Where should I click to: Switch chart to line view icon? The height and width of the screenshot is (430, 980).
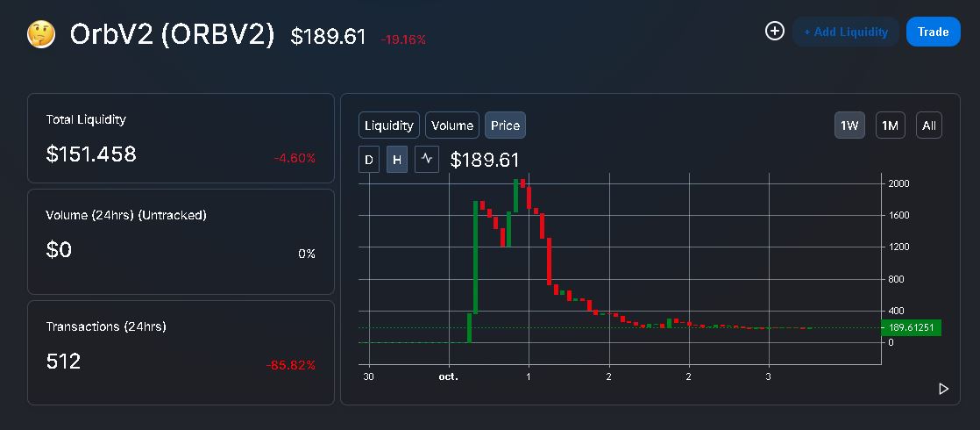tap(427, 159)
